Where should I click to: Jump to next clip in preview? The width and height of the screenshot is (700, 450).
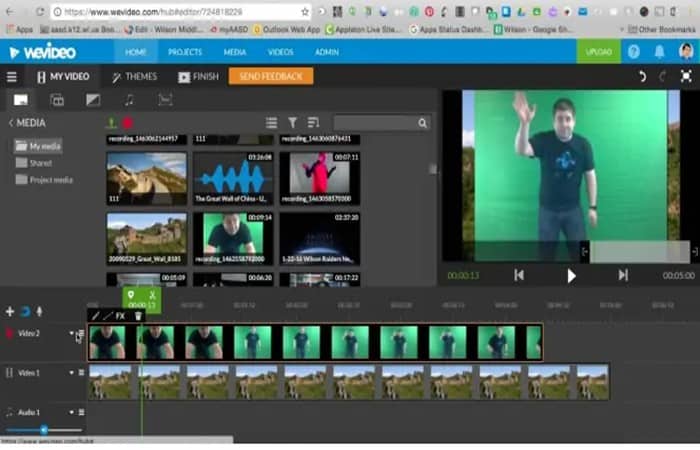pos(623,275)
